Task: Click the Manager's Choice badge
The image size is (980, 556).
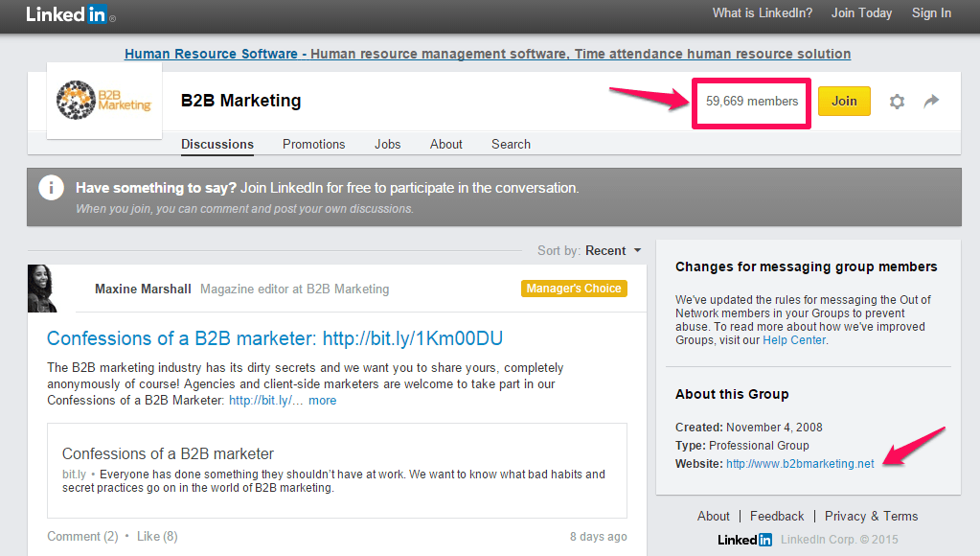Action: point(574,289)
